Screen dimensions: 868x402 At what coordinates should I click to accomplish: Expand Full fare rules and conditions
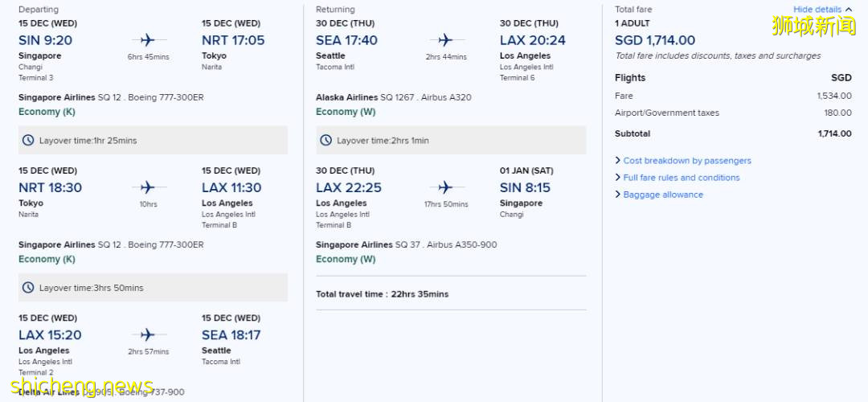[x=681, y=178]
